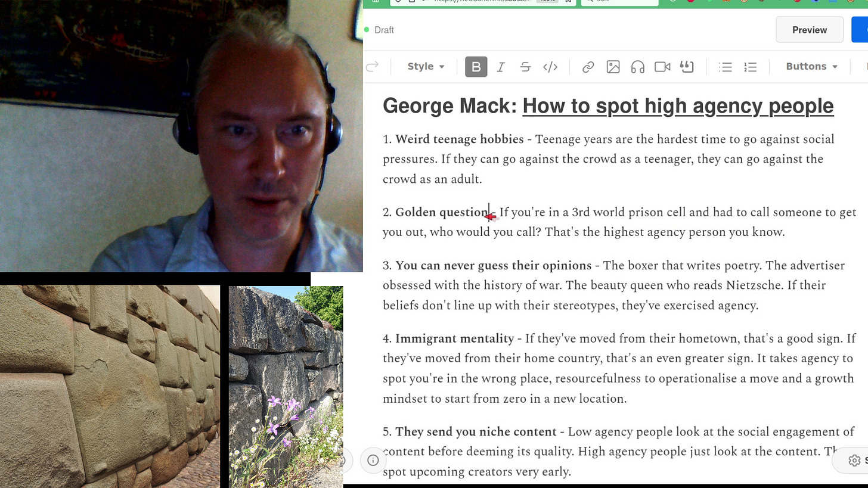The height and width of the screenshot is (488, 868).
Task: Click the gray stone wall with flowers photo
Action: 286,387
